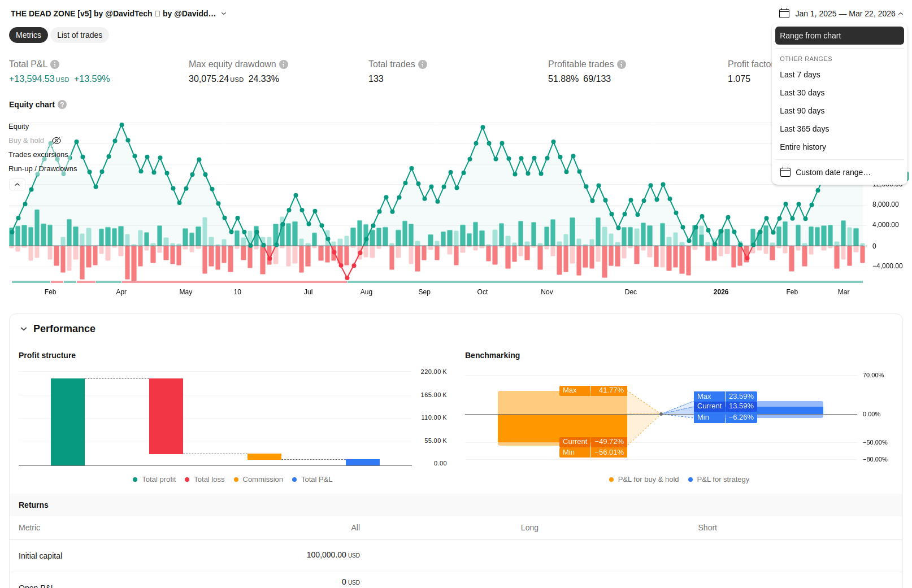Image resolution: width=912 pixels, height=588 pixels.
Task: Toggle Trades excursions in chart legend
Action: (38, 155)
